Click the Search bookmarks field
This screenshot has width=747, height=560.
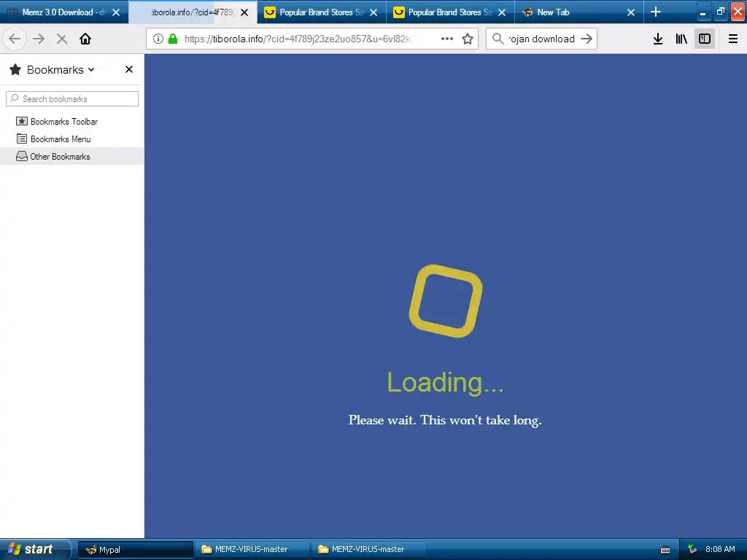(72, 98)
